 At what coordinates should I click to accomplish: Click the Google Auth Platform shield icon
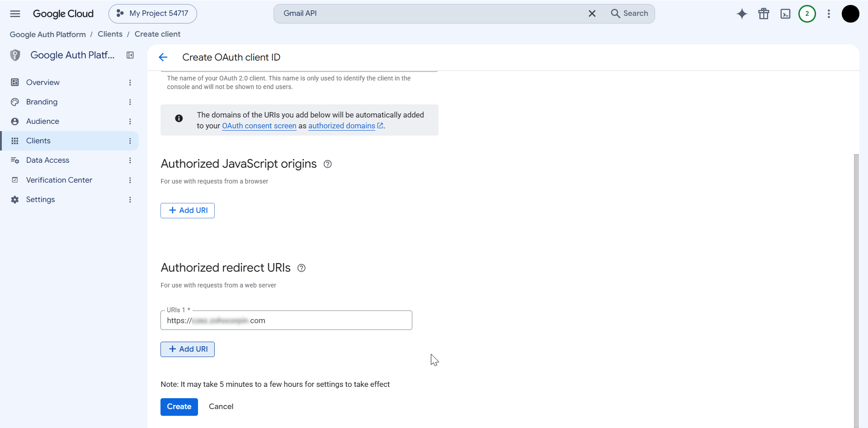(15, 55)
